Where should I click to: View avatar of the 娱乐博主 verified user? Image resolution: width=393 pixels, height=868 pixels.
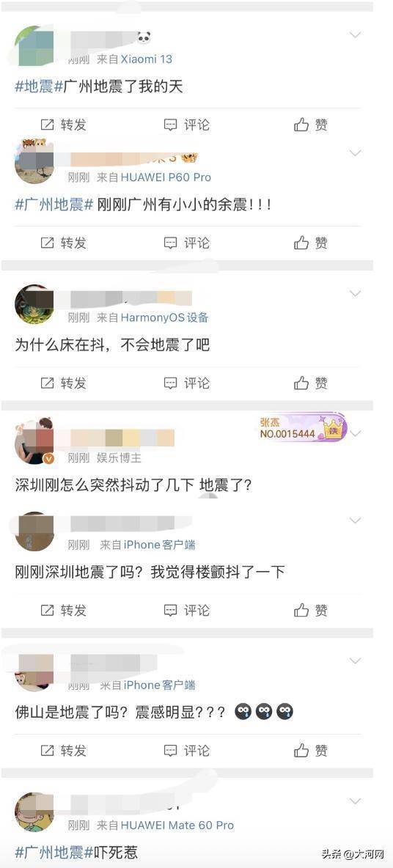tap(34, 441)
